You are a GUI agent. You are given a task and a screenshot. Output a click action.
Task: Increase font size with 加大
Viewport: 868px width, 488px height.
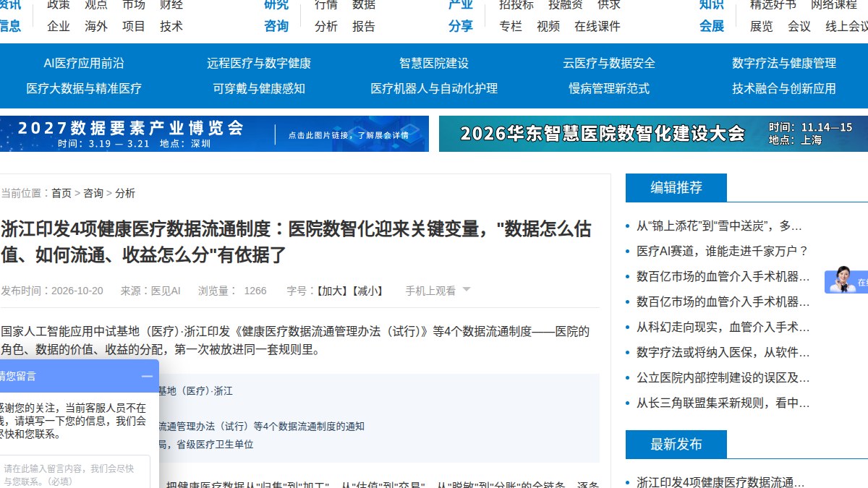click(x=331, y=291)
